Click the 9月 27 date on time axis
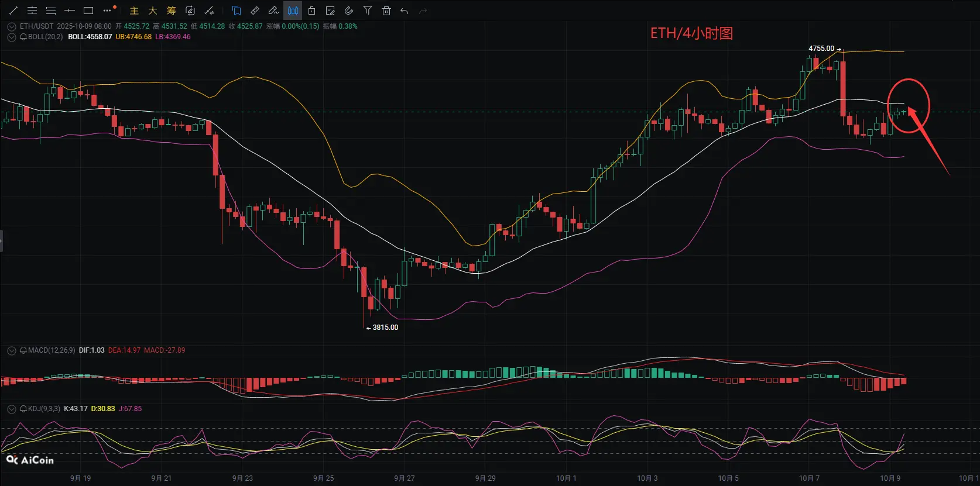This screenshot has width=980, height=486. click(x=405, y=478)
